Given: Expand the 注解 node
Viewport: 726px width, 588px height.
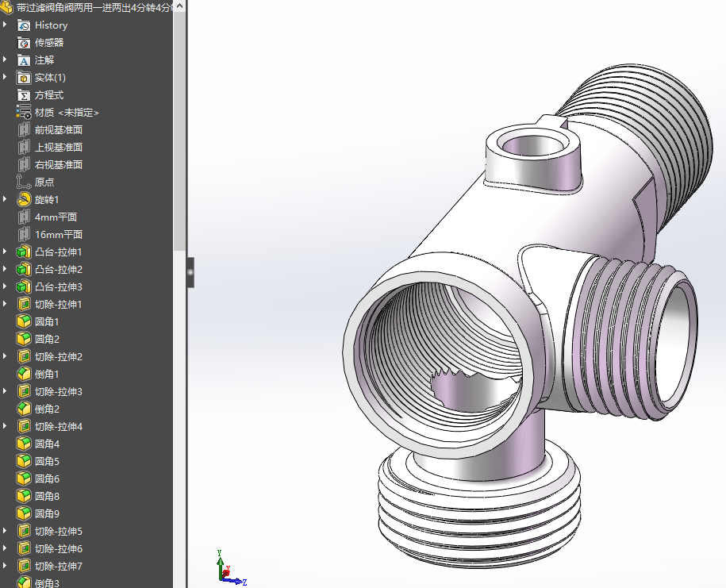Looking at the screenshot, I should coord(5,60).
